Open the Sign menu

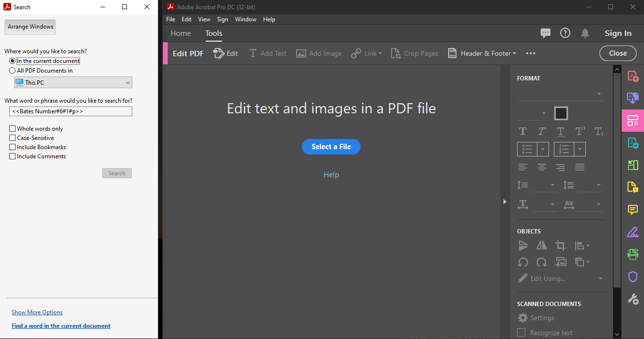pyautogui.click(x=222, y=19)
